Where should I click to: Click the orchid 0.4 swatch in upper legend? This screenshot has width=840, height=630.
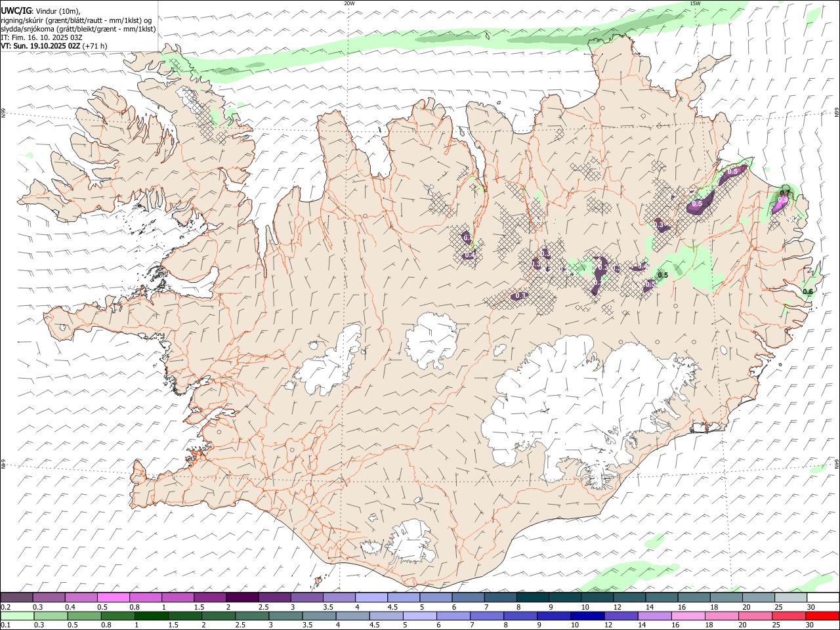click(x=81, y=597)
